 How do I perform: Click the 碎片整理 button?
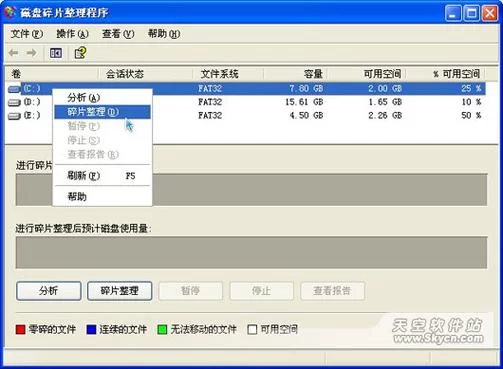tap(120, 291)
